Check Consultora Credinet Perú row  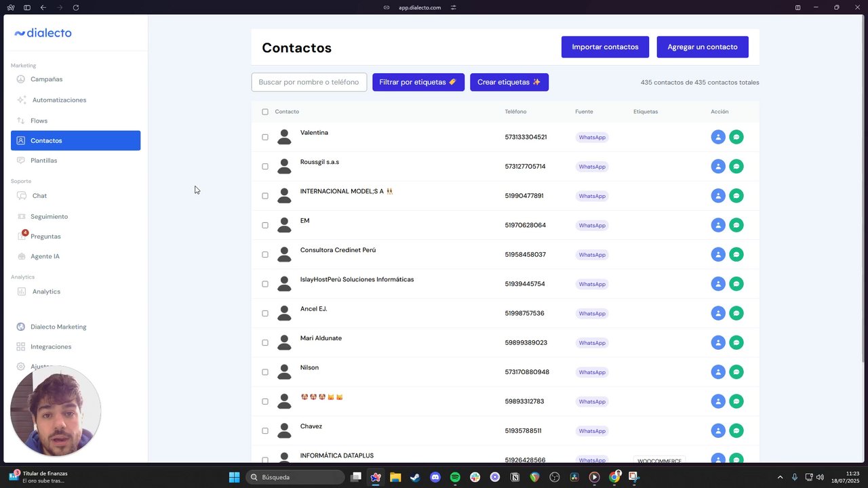(x=265, y=255)
